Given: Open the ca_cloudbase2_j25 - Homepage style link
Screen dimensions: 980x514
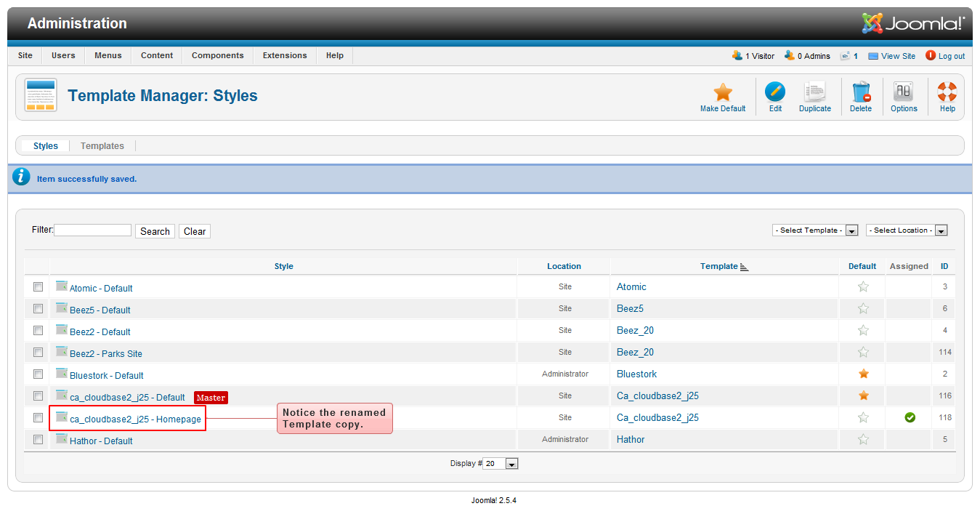Looking at the screenshot, I should [135, 419].
